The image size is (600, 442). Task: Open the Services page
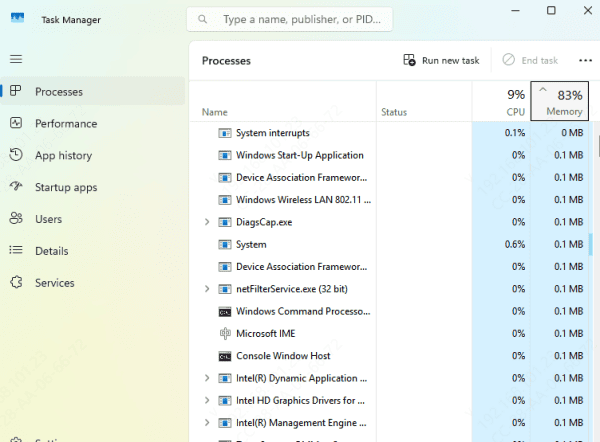93,282
